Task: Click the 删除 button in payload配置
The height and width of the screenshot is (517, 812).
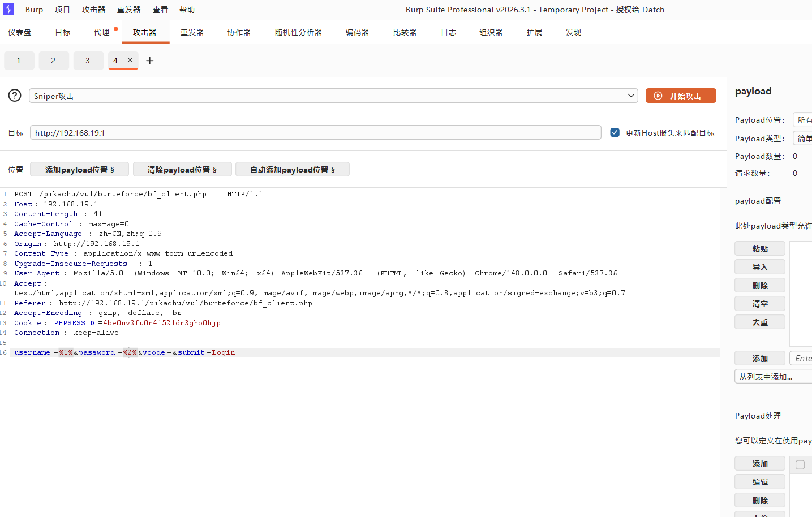Action: click(x=760, y=286)
